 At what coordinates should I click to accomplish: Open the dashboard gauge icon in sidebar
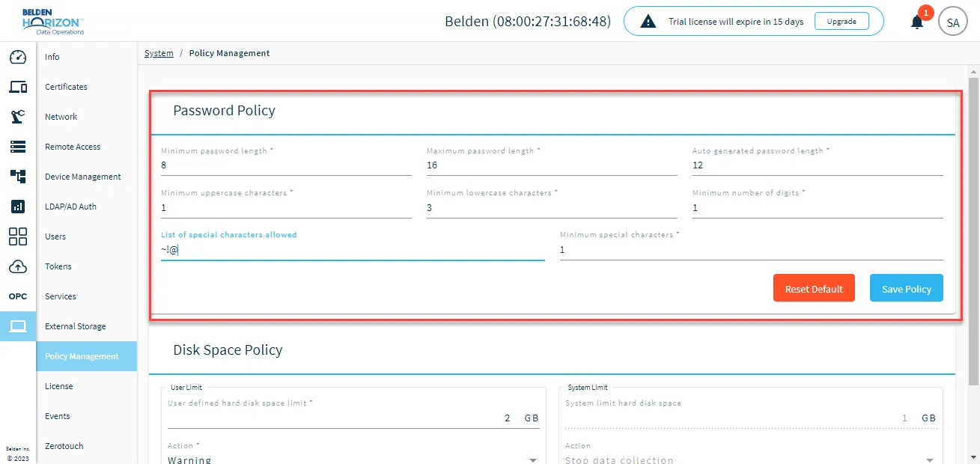(x=18, y=57)
